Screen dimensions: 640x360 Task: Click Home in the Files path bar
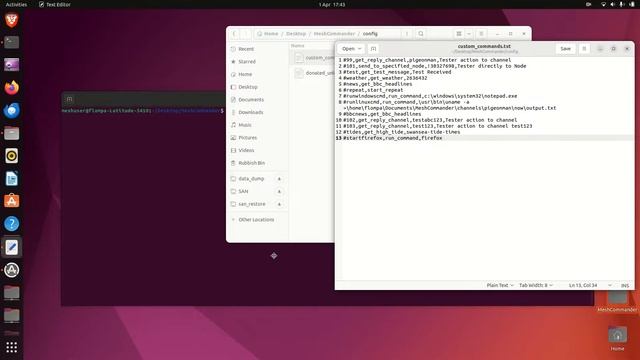tap(268, 33)
